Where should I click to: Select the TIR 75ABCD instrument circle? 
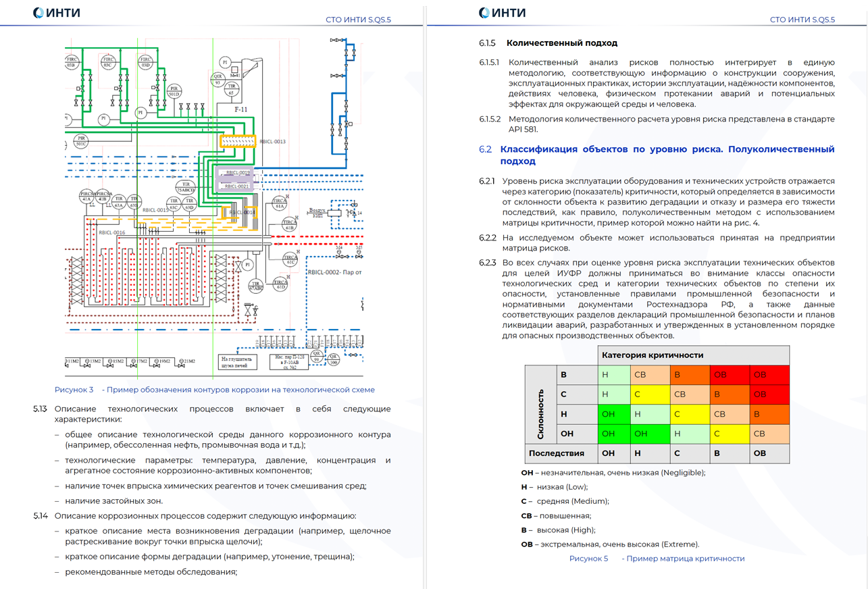185,187
